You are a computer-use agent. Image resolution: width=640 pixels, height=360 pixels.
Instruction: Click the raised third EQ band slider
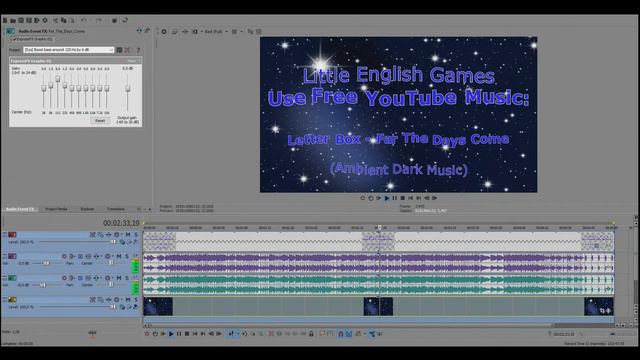coord(58,79)
